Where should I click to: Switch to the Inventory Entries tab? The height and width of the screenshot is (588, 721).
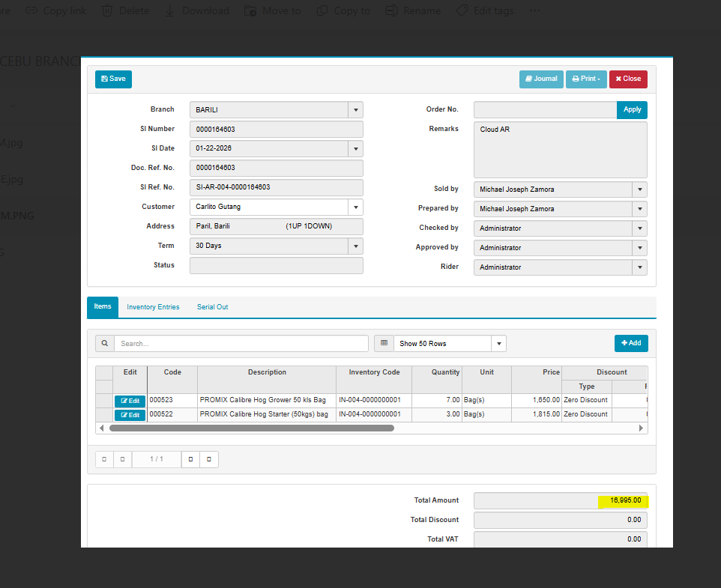pos(153,307)
